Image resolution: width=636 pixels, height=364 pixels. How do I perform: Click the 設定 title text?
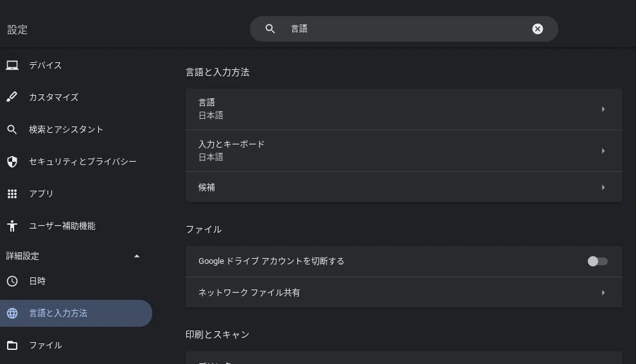[x=17, y=30]
